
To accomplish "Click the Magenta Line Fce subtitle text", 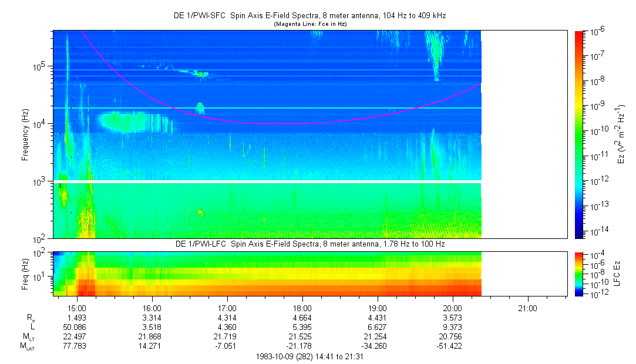I will pyautogui.click(x=310, y=23).
